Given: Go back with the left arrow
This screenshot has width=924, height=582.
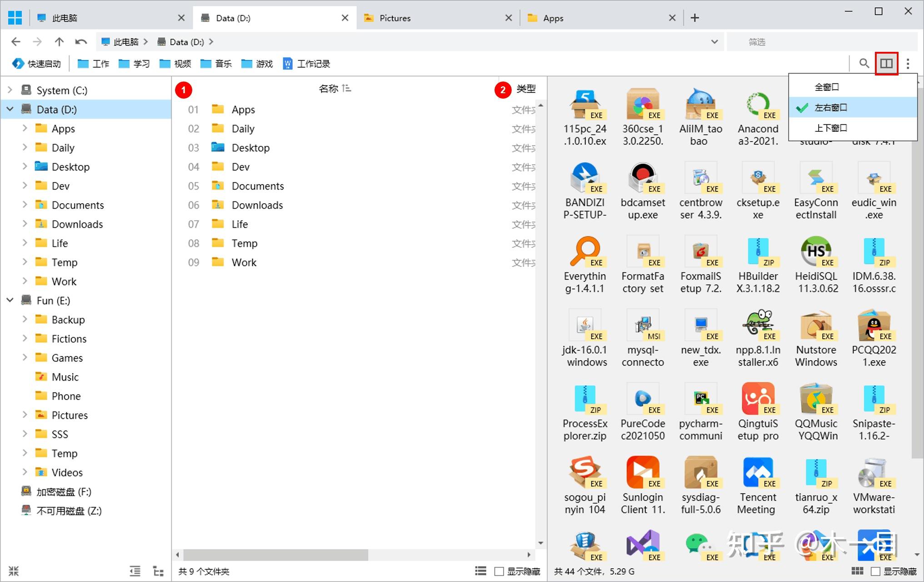Looking at the screenshot, I should tap(16, 42).
